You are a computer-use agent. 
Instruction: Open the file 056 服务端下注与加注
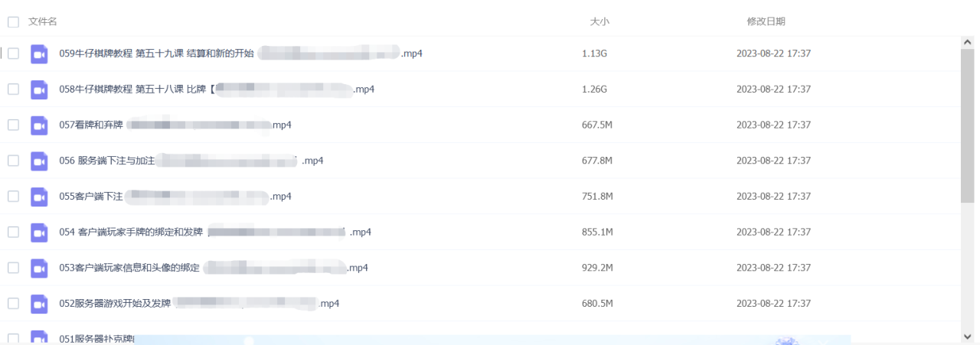coord(191,161)
